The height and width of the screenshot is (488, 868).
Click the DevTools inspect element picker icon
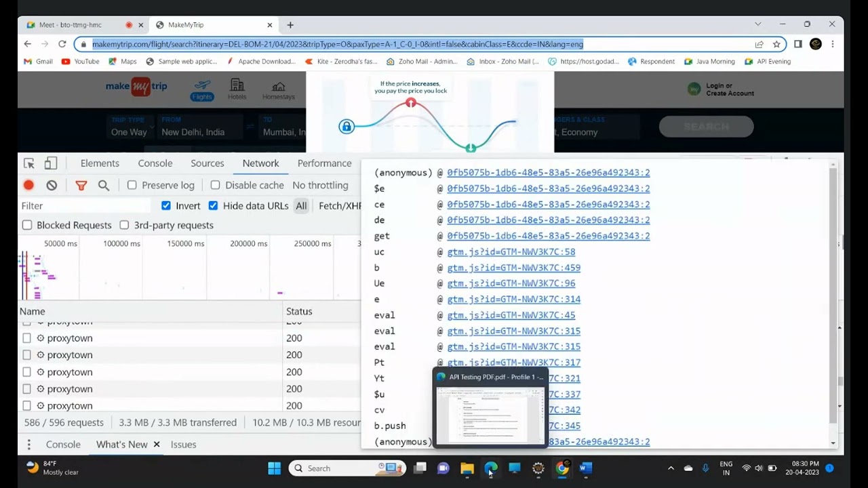pos(29,163)
